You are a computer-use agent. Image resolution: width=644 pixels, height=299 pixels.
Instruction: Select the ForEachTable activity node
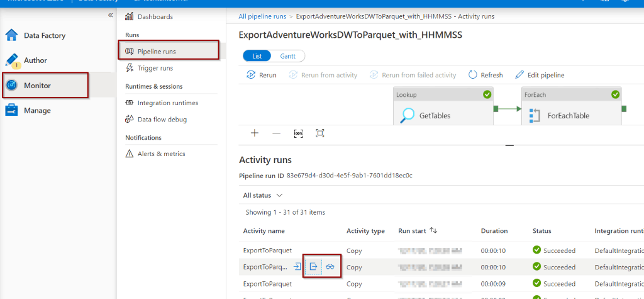[x=571, y=106]
